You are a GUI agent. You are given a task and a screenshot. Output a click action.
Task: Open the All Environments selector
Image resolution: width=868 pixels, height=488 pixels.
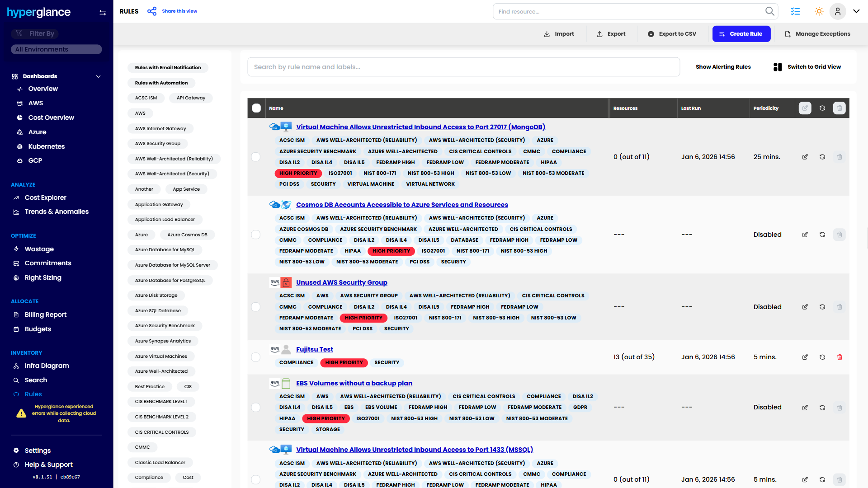[x=57, y=49]
